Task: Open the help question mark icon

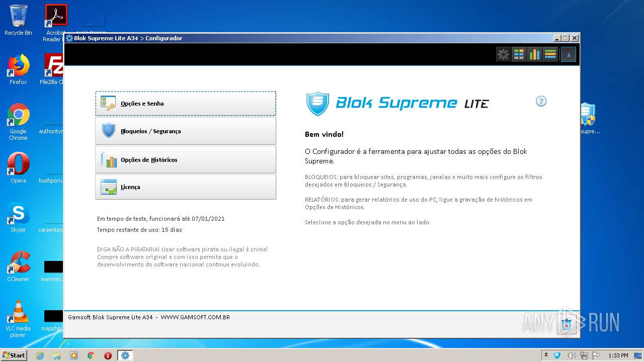Action: pyautogui.click(x=541, y=101)
